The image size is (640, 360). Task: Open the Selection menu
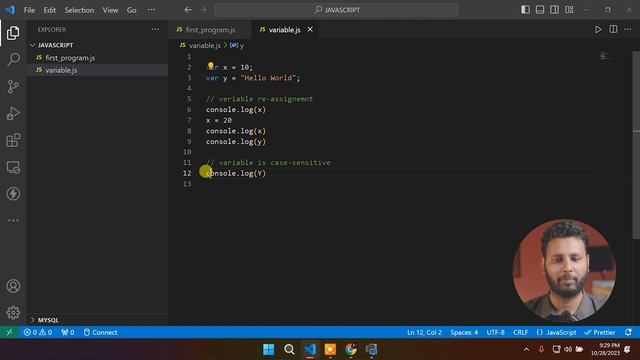79,10
